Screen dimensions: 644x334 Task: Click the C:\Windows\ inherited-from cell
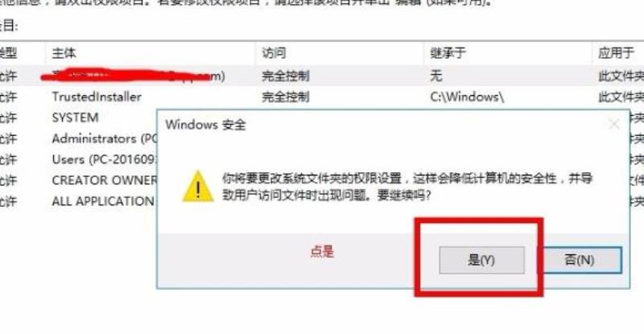pos(467,97)
